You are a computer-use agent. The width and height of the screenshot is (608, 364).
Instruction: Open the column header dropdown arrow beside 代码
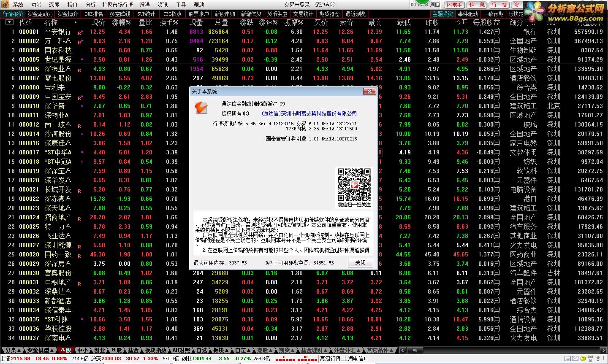(x=9, y=22)
